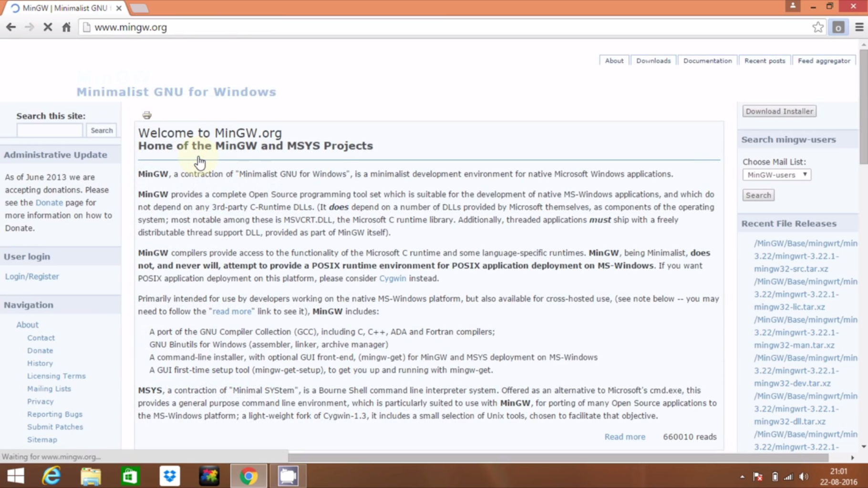
Task: Click the browser forward arrow
Action: 29,27
